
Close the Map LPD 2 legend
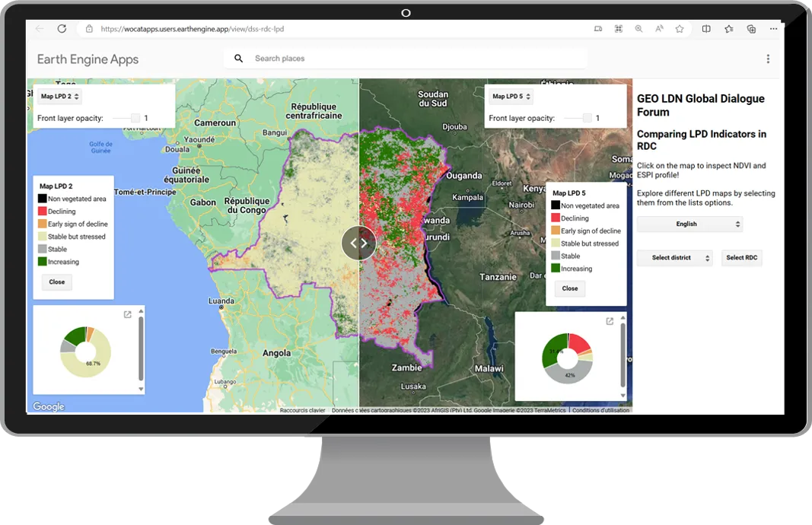pos(57,282)
